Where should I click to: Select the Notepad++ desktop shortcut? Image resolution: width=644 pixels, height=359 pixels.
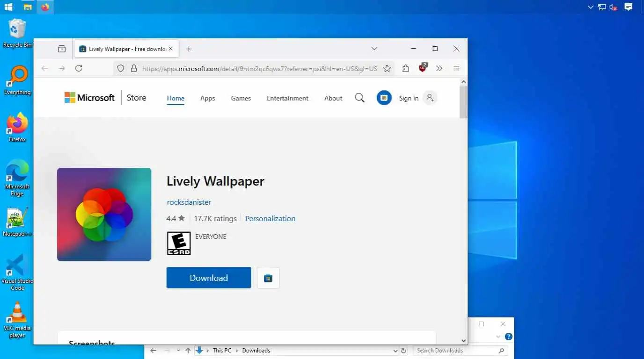[17, 222]
